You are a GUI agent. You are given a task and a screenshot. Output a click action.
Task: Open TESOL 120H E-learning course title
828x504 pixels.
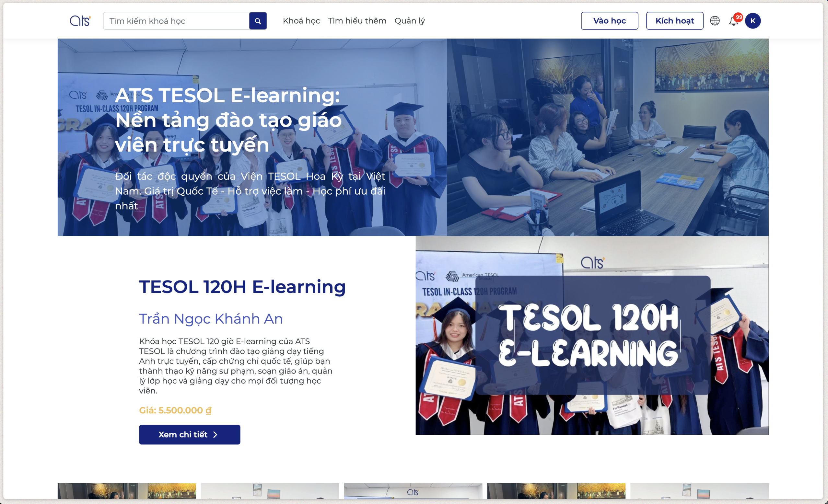242,287
